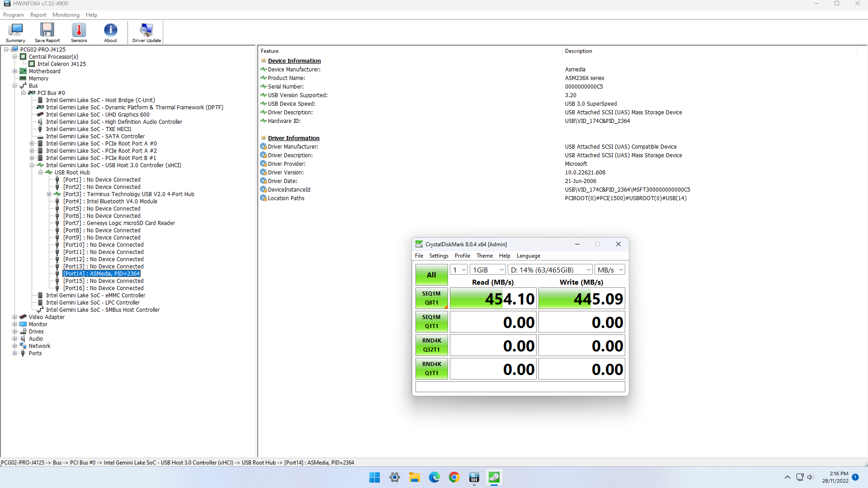Open CrystalDiskMark Theme menu
Image resolution: width=868 pixels, height=488 pixels.
485,256
